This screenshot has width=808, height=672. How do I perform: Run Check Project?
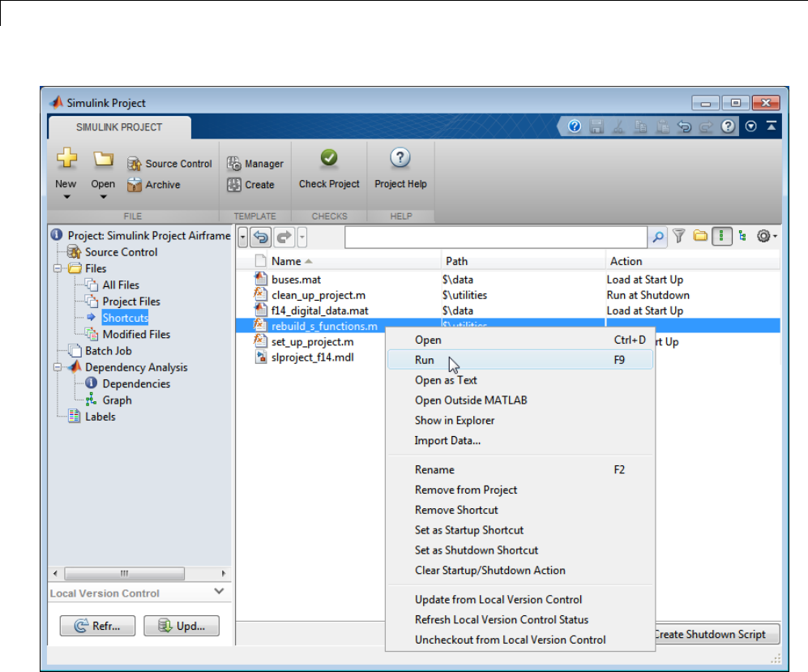click(x=329, y=169)
